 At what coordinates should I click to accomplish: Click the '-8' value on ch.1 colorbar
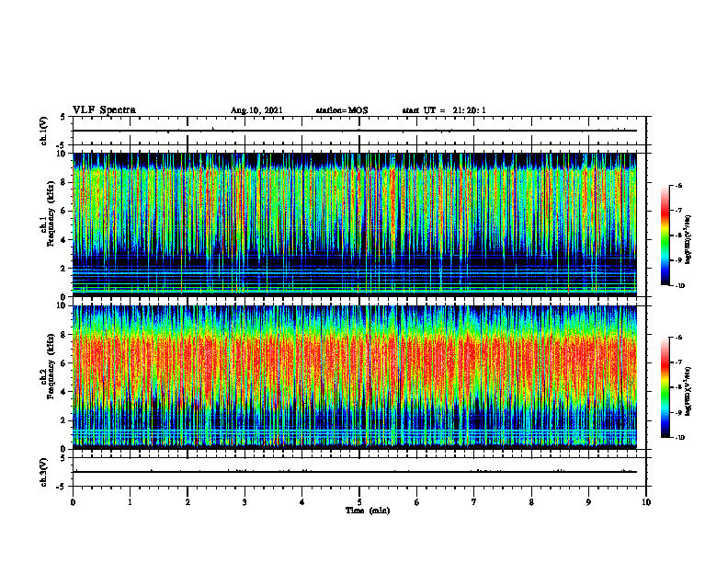click(x=678, y=236)
